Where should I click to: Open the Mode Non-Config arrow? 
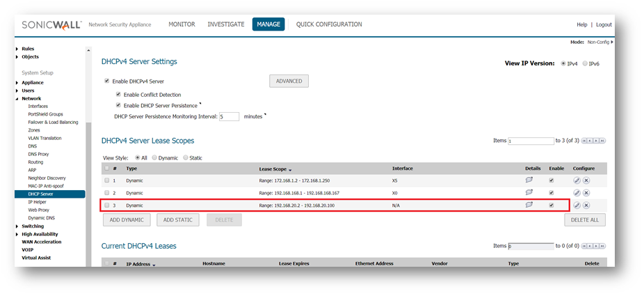click(612, 42)
